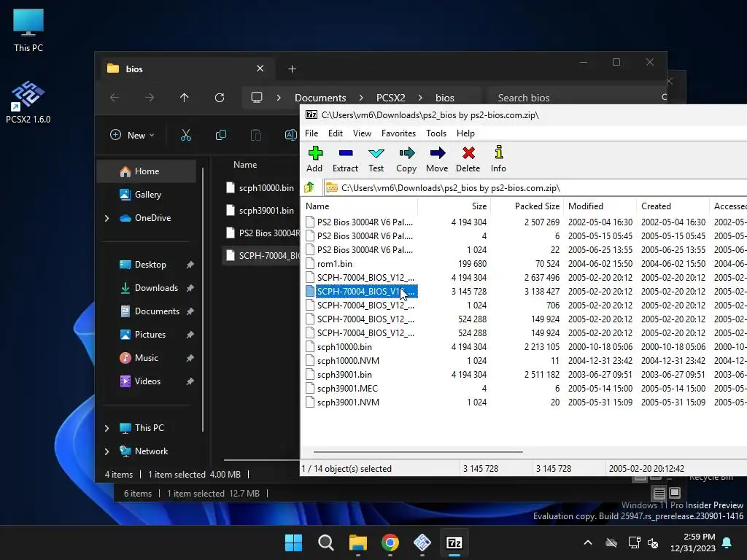747x560 pixels.
Task: Open the notifications bell
Action: click(727, 542)
